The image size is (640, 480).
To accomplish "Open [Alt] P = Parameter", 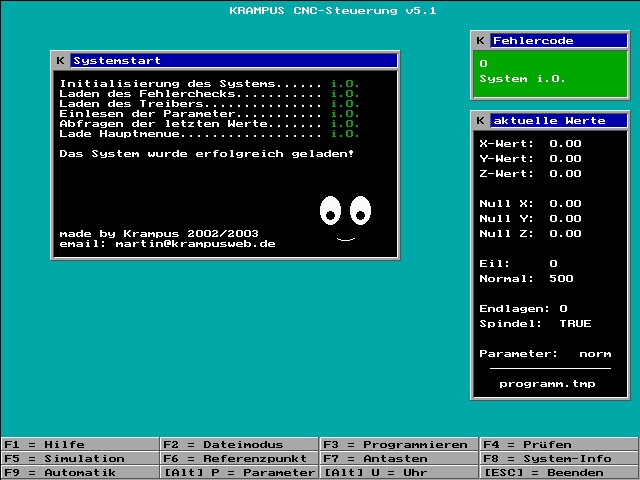I will pos(239,473).
